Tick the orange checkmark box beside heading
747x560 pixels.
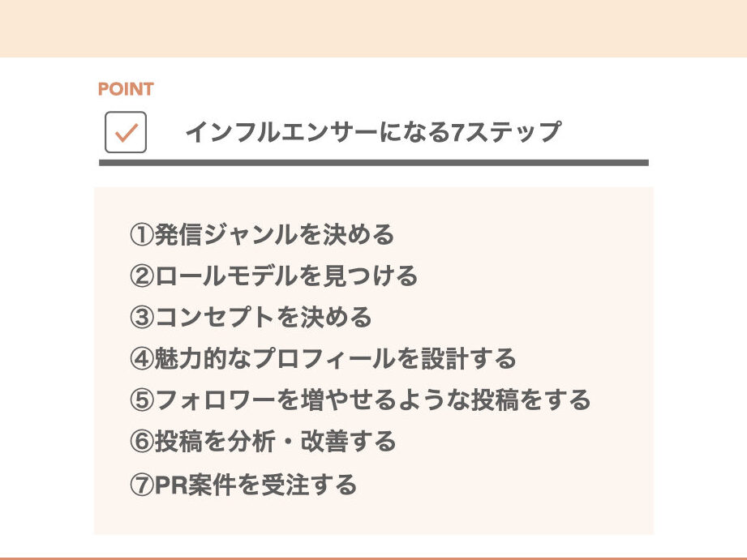pyautogui.click(x=126, y=132)
